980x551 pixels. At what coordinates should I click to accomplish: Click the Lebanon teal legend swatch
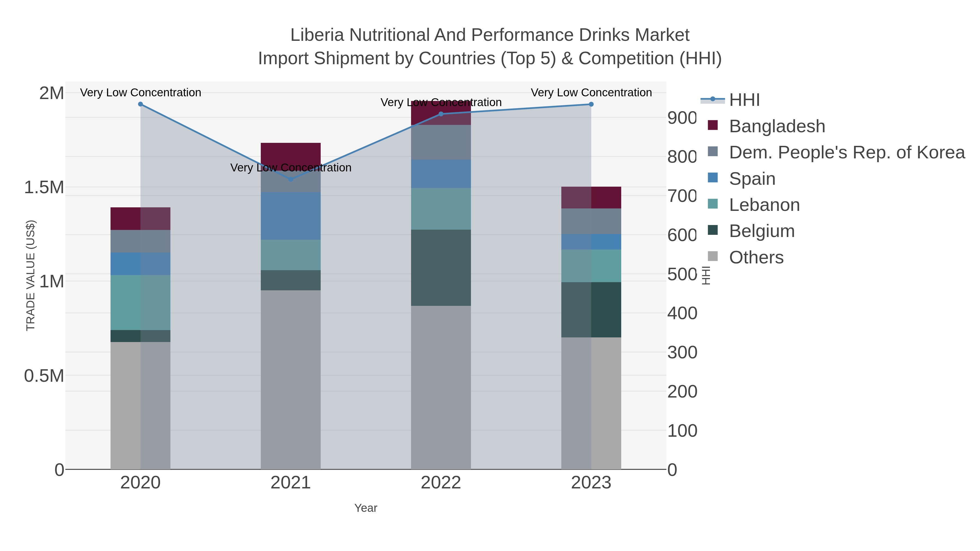coord(713,204)
